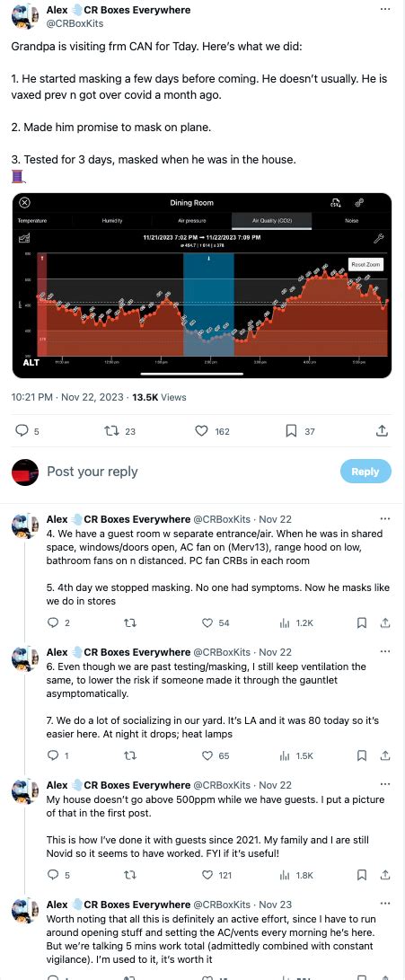Open more options on the guest room reply
The width and height of the screenshot is (405, 980).
click(x=385, y=519)
